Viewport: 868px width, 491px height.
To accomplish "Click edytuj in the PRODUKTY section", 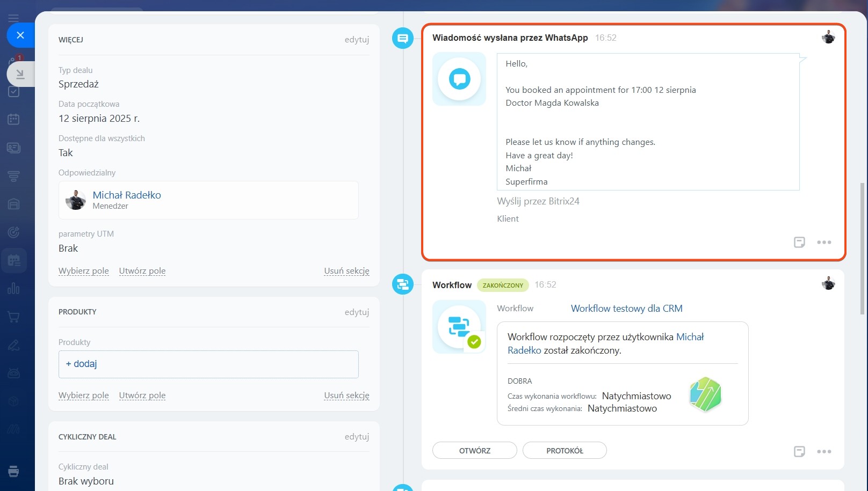I will [x=357, y=312].
